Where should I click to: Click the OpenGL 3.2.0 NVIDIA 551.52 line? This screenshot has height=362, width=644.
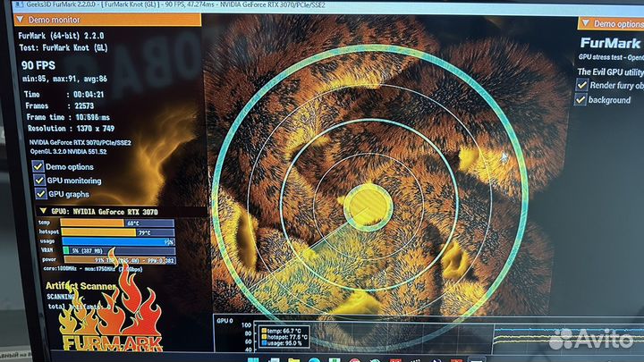click(x=68, y=151)
